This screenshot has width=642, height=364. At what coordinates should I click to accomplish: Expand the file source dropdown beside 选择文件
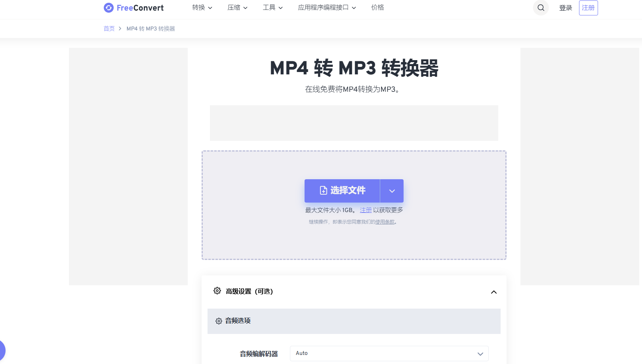tap(392, 191)
